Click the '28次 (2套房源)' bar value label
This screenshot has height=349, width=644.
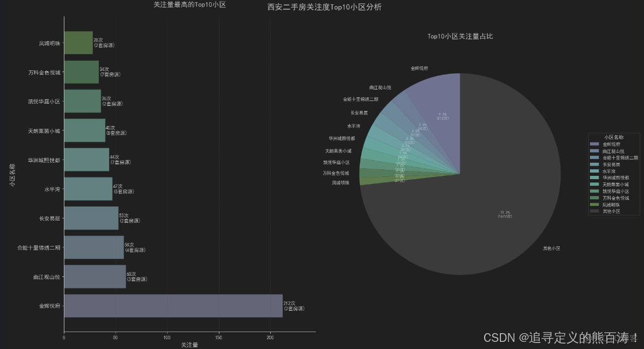click(104, 43)
